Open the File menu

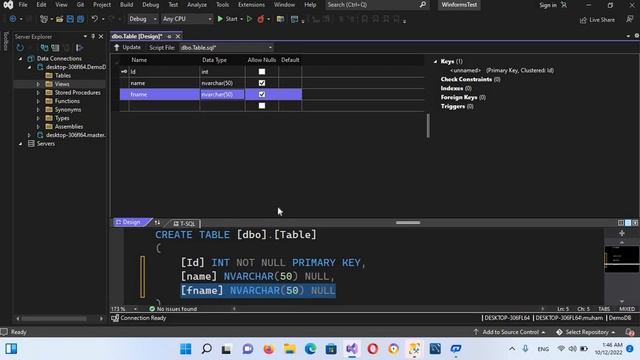click(23, 5)
